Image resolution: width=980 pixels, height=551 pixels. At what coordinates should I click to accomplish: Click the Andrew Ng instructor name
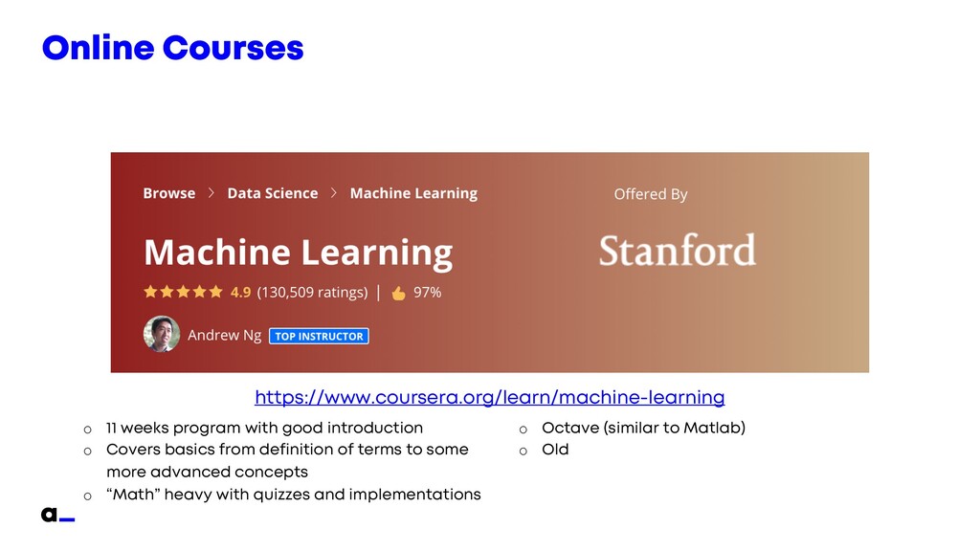[224, 336]
